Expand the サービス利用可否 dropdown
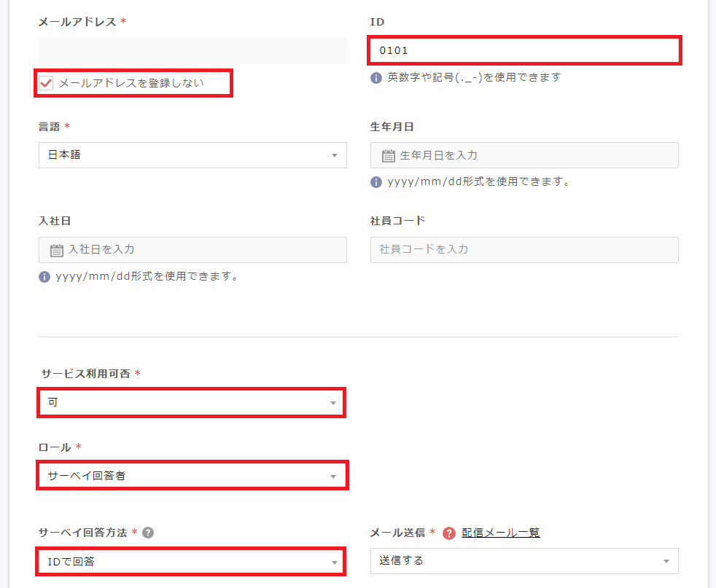Viewport: 716px width, 588px height. tap(191, 402)
